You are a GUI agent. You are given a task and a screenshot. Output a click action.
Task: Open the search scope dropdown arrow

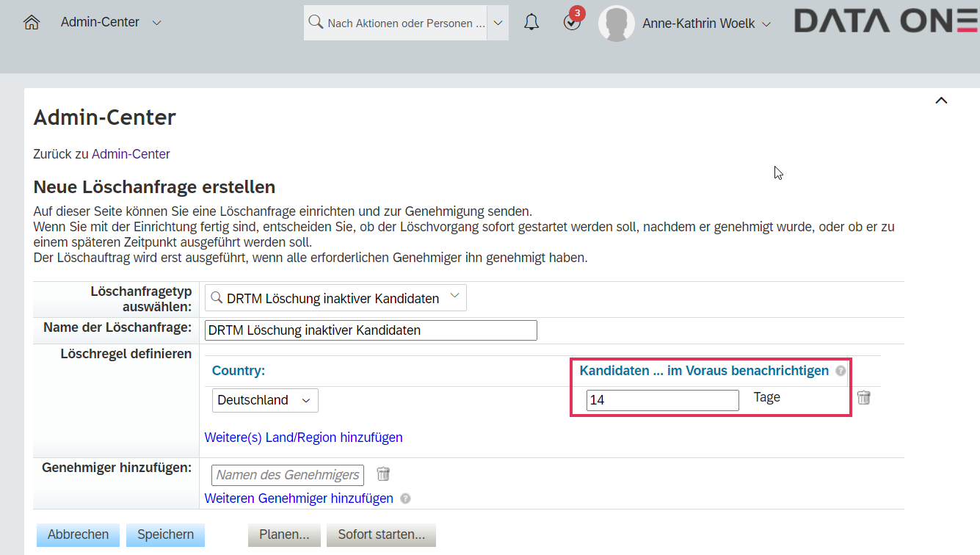click(498, 23)
